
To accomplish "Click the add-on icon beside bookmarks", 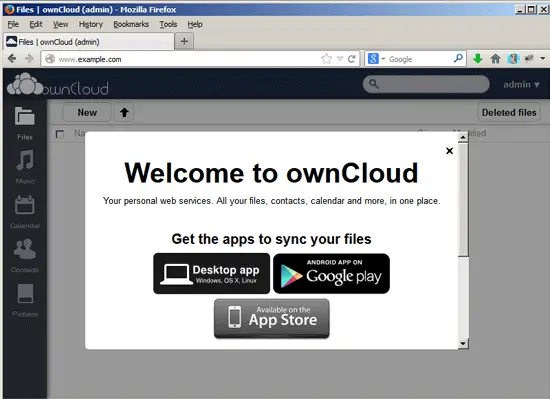I will coord(529,59).
